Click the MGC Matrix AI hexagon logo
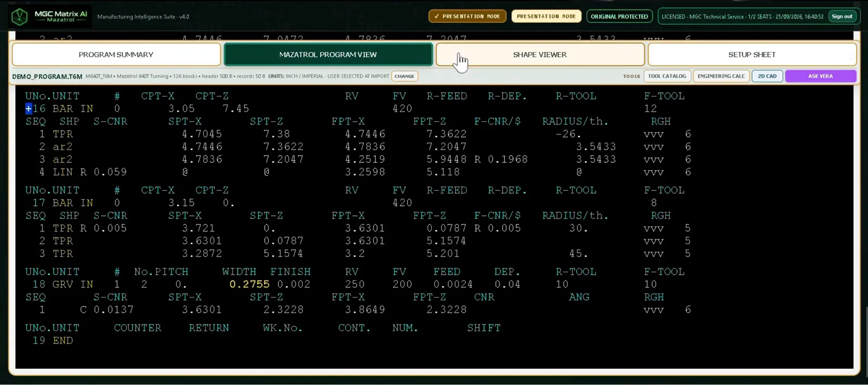Viewport: 868px width, 385px height. tap(20, 17)
